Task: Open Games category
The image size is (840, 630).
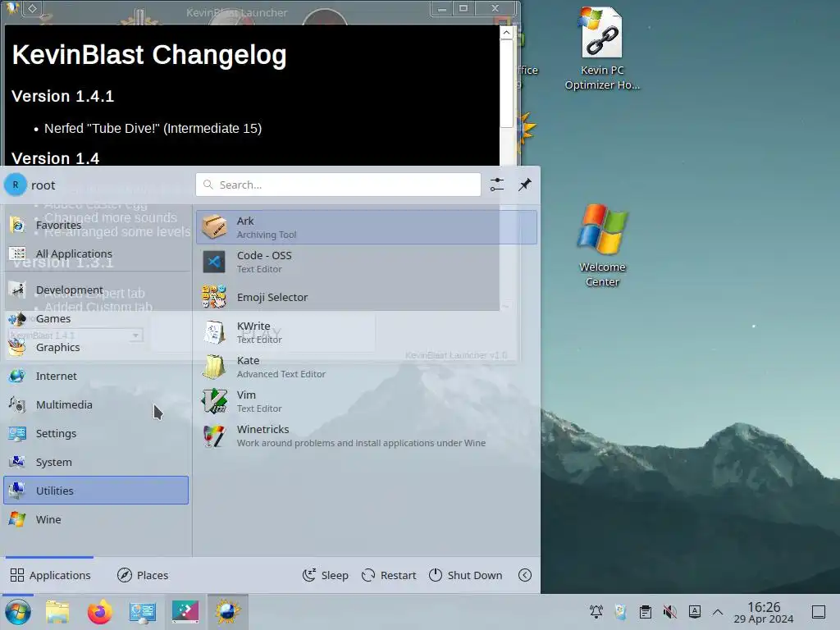Action: coord(96,318)
